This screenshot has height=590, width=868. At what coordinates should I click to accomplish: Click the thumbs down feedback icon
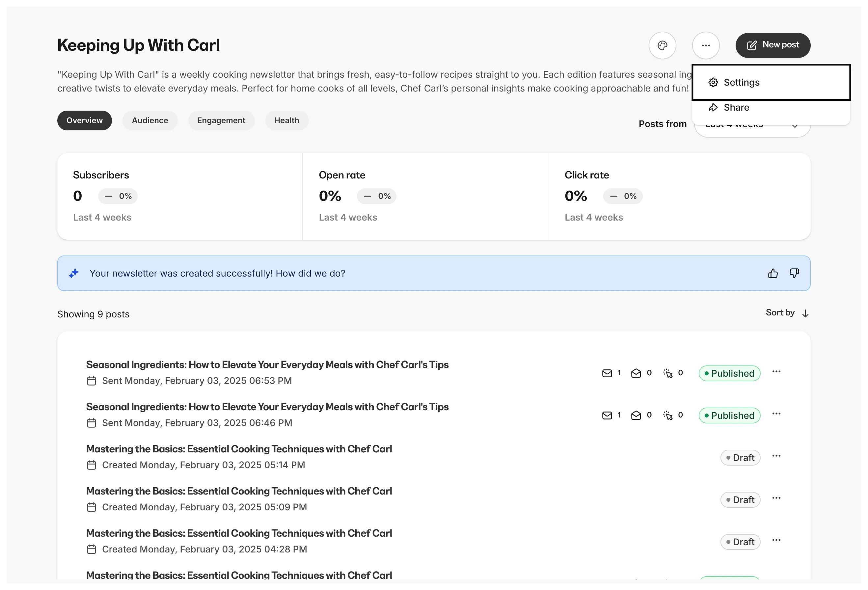click(794, 273)
